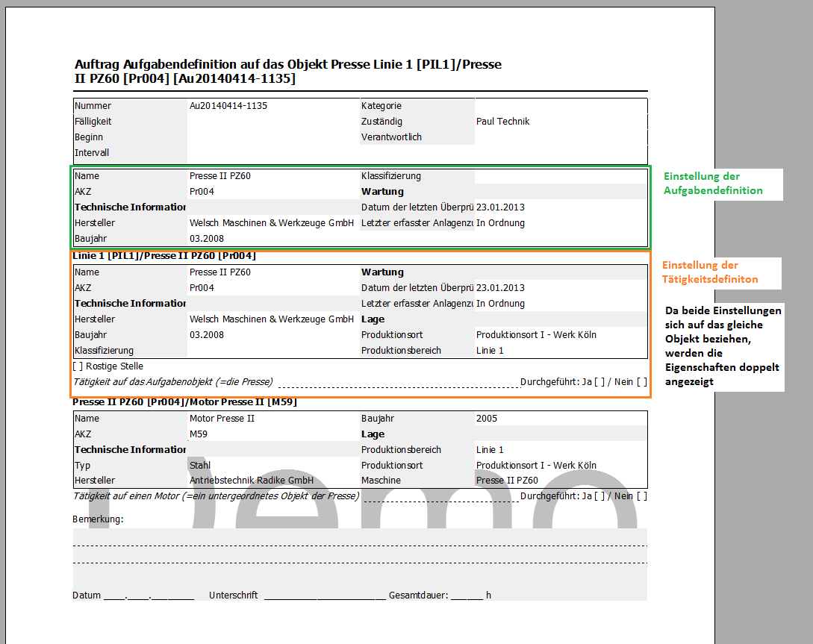
Task: Click section heading ending with Motor Presse II [M59]
Action: tap(184, 402)
